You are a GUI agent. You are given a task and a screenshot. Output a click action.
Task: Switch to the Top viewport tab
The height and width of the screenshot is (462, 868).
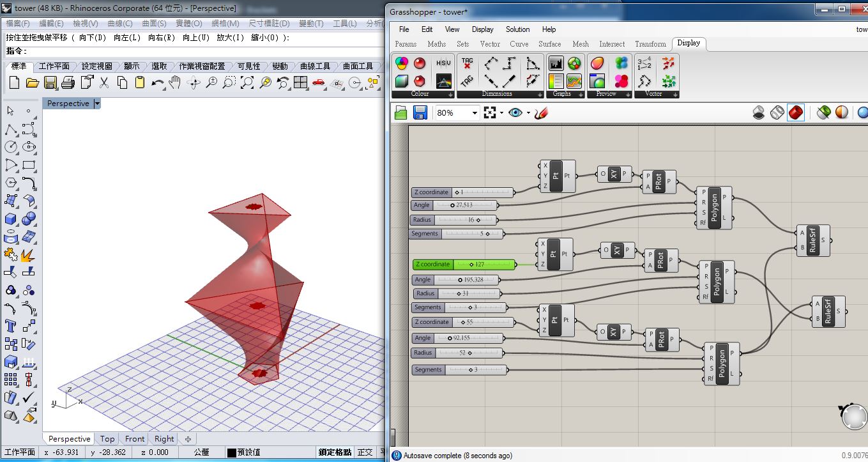coord(107,439)
